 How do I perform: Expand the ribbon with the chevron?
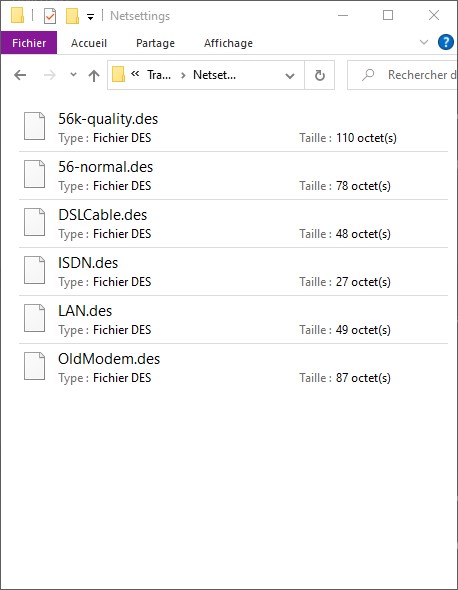click(x=424, y=42)
